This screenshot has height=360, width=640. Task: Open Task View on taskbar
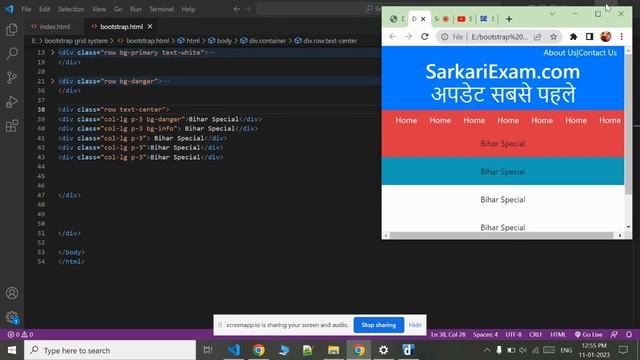pyautogui.click(x=208, y=350)
